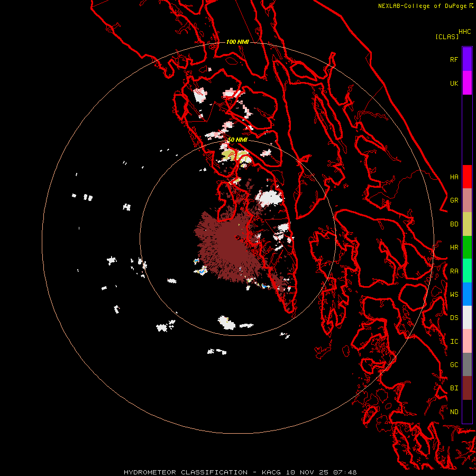
Task: Click the HR green legend swatch
Action: click(x=467, y=248)
